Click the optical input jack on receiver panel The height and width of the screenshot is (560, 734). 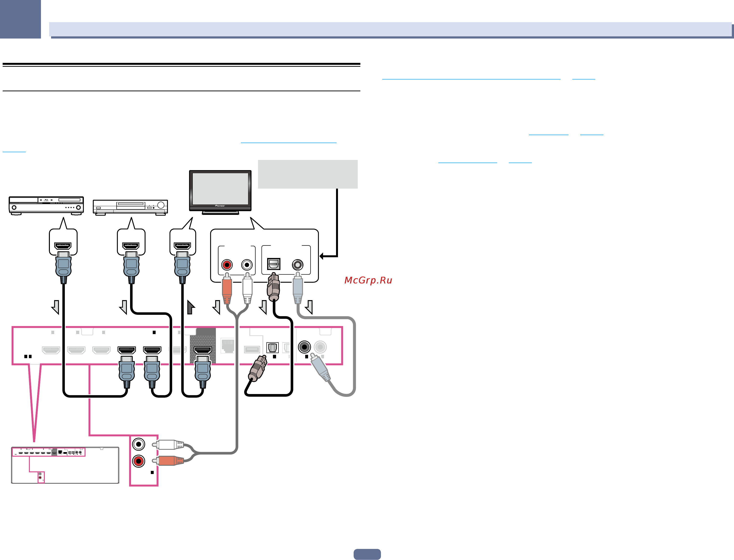[273, 348]
